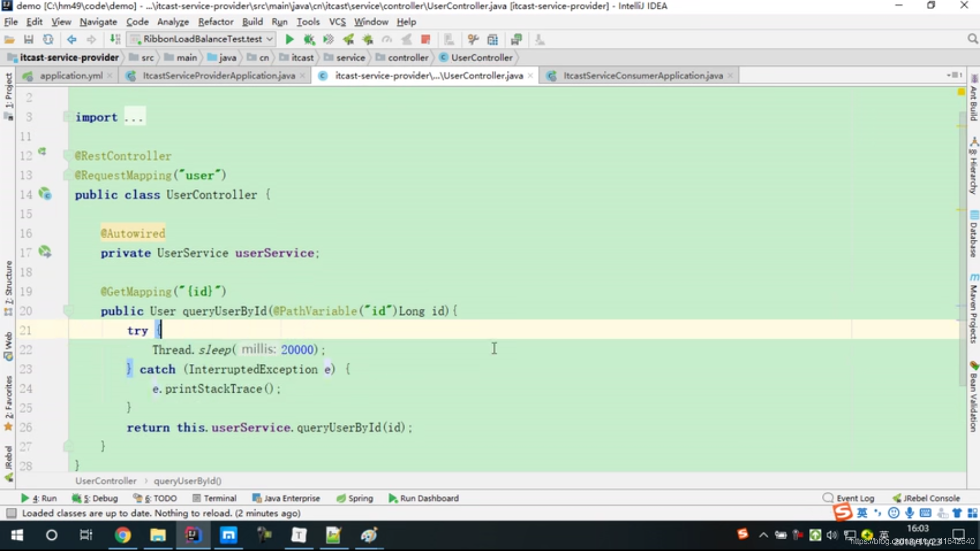Open File Explorer from the taskbar
Screen dimensions: 980x551
[158, 535]
